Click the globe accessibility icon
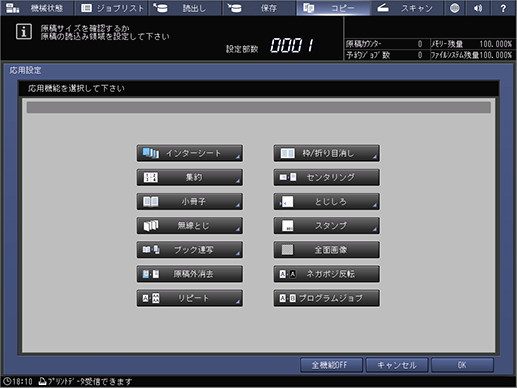 (x=454, y=8)
